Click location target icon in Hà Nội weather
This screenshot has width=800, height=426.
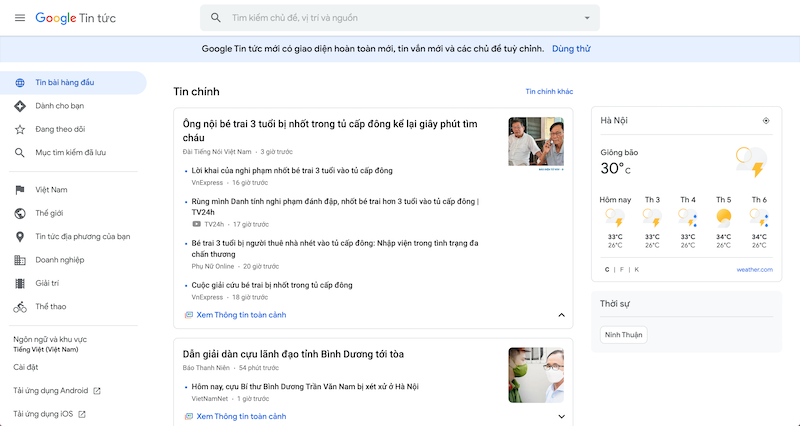[x=766, y=121]
